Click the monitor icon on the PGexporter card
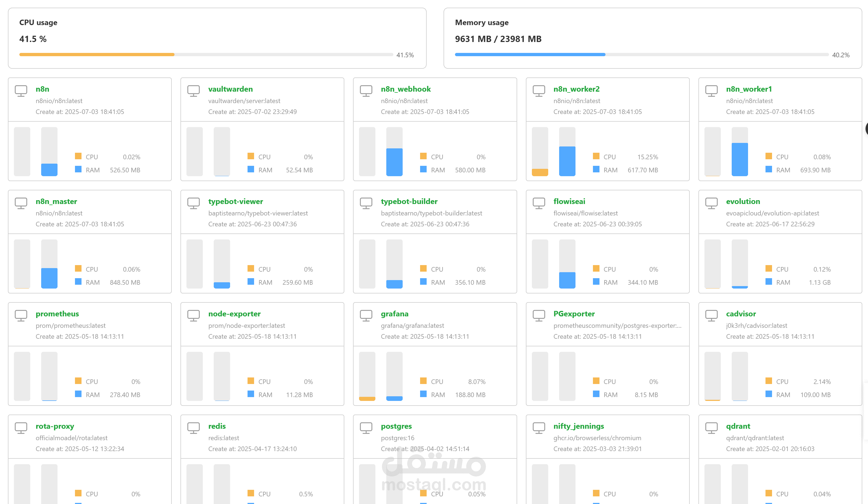 coord(539,316)
